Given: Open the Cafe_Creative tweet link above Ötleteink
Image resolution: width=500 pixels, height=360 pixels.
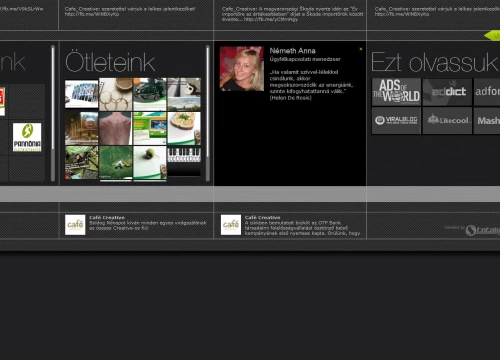Looking at the screenshot, I should coord(92,14).
